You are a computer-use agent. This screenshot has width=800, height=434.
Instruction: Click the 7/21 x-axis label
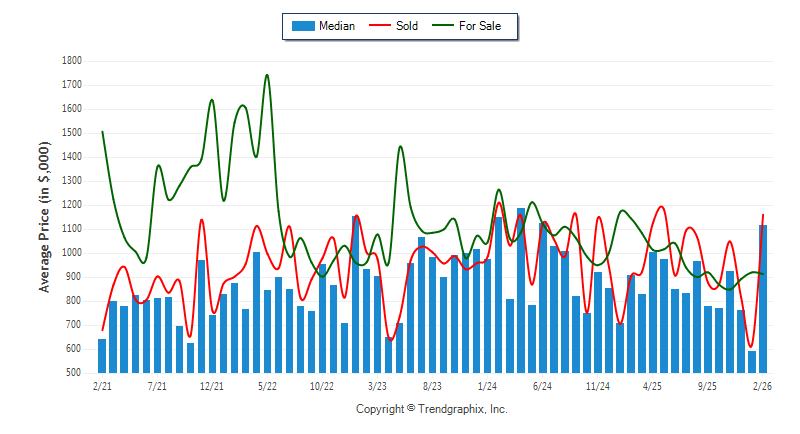[x=157, y=385]
